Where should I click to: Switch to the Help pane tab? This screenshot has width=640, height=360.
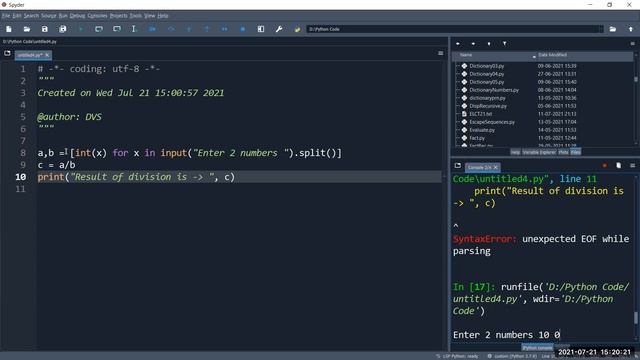tap(516, 152)
